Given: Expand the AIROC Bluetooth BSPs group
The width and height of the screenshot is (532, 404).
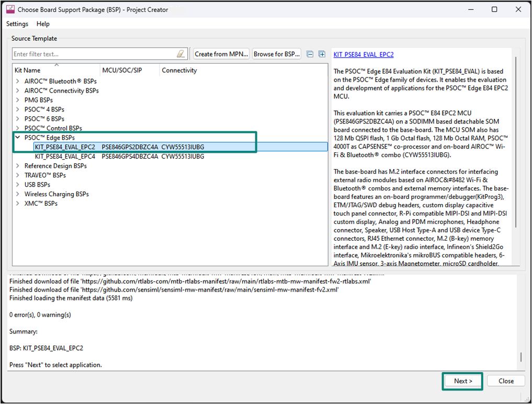Looking at the screenshot, I should [x=17, y=81].
